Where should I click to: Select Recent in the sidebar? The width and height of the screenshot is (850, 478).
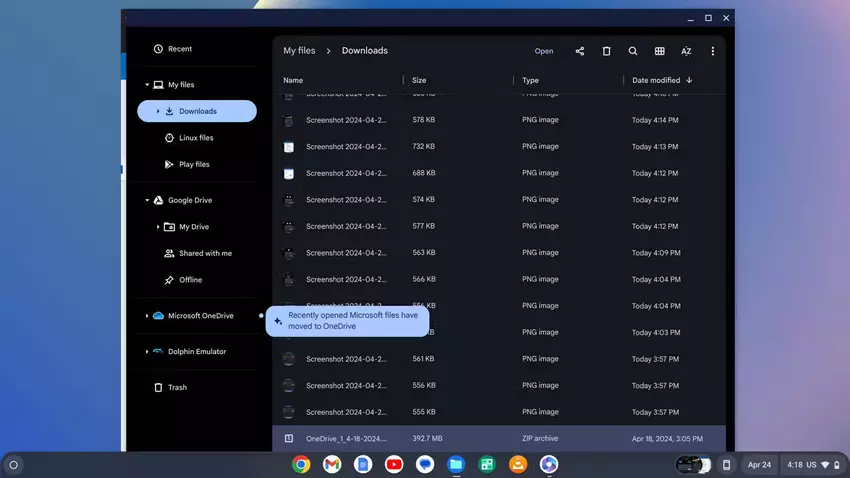[179, 49]
